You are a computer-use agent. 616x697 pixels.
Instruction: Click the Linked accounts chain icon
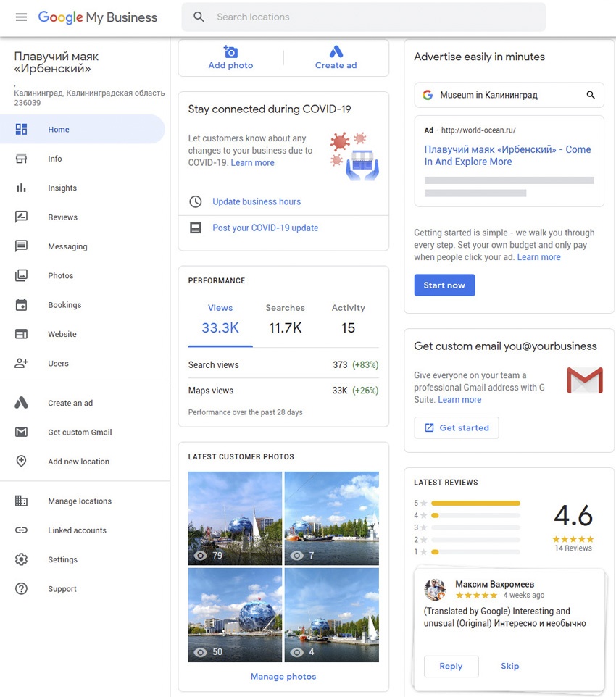[21, 530]
